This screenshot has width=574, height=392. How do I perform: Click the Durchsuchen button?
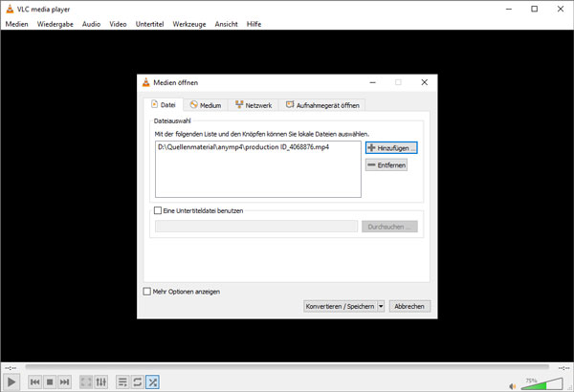point(389,227)
